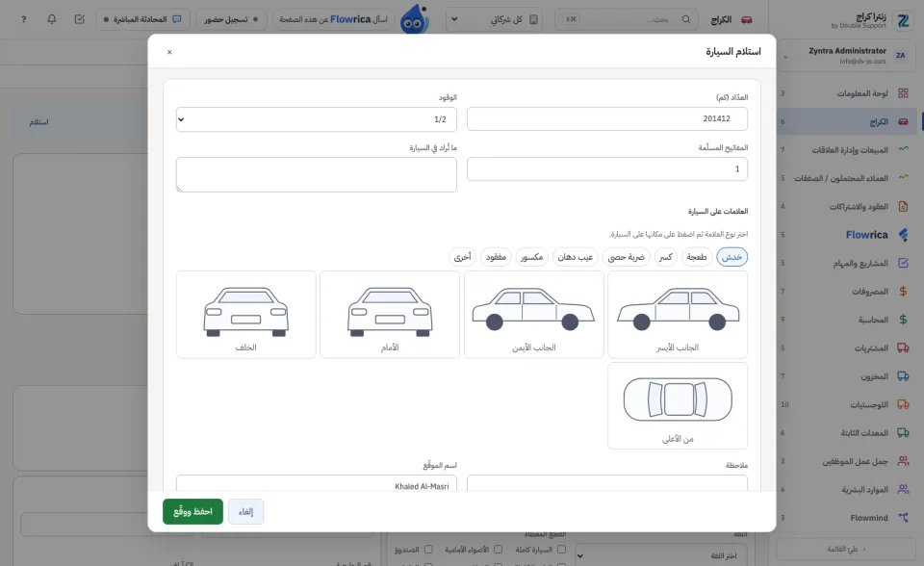Open the inventory truck icon
The width and height of the screenshot is (924, 566).
click(x=903, y=376)
